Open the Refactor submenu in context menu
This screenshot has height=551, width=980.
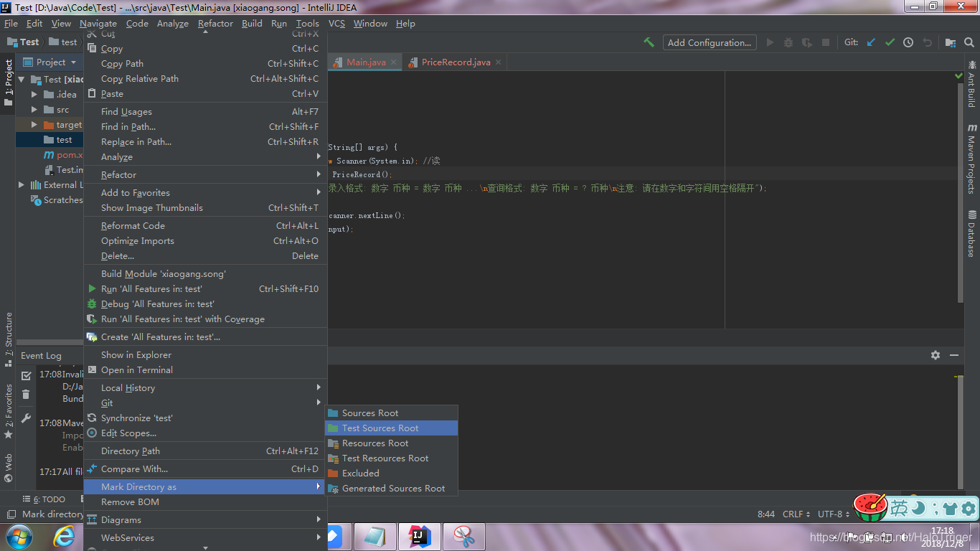[205, 174]
